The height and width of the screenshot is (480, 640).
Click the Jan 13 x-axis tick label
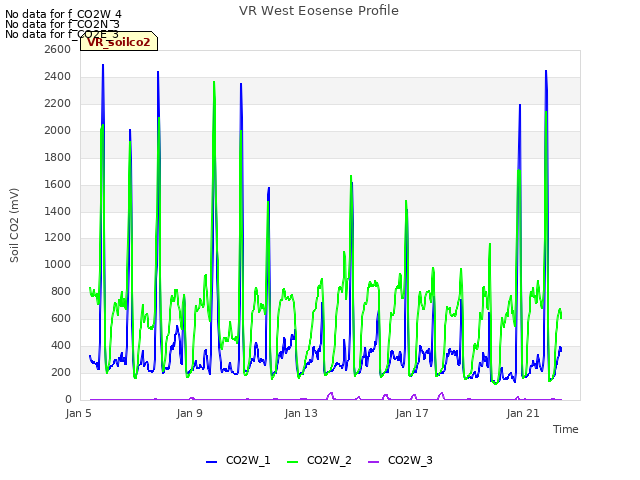point(301,413)
